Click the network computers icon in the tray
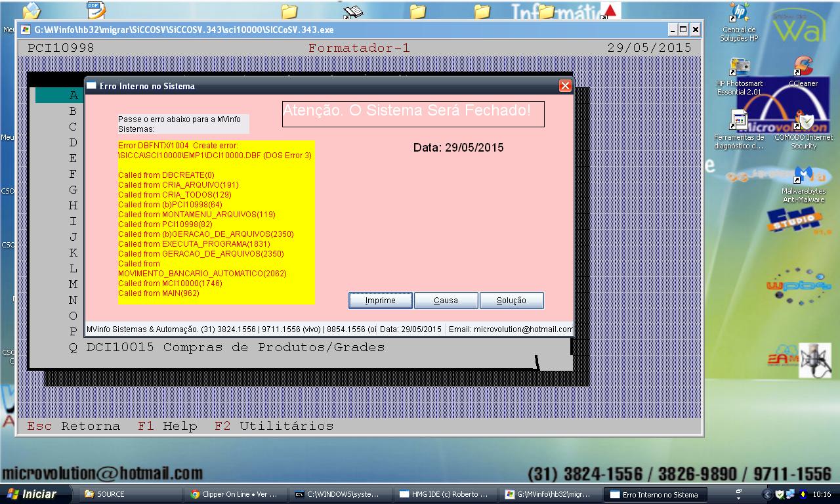 (791, 494)
